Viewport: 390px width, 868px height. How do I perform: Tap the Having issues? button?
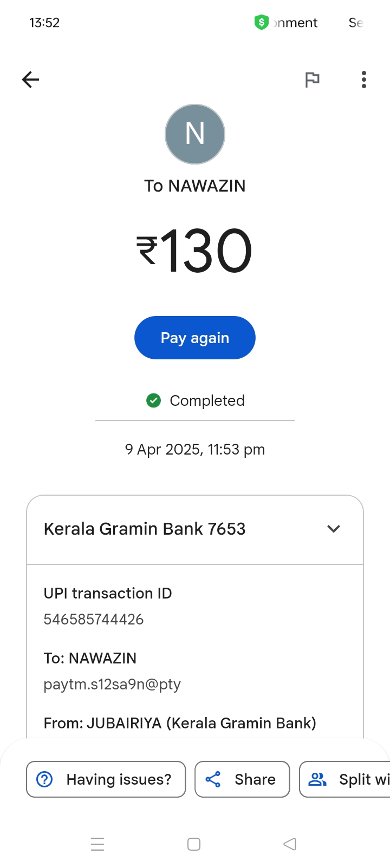click(106, 779)
